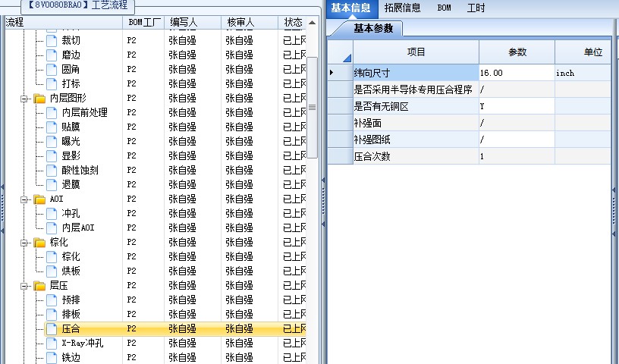
Task: Click the folder icon for the 棕化 group
Action: [39, 243]
